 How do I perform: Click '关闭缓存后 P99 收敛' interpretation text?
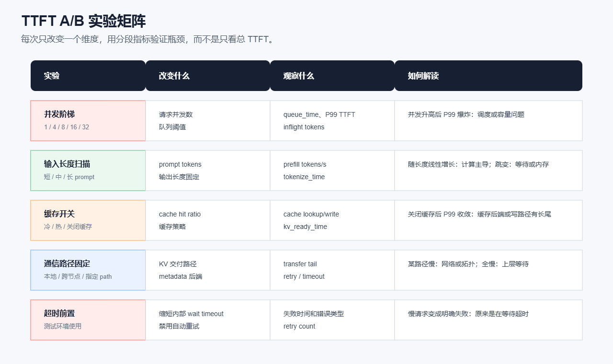tap(480, 214)
